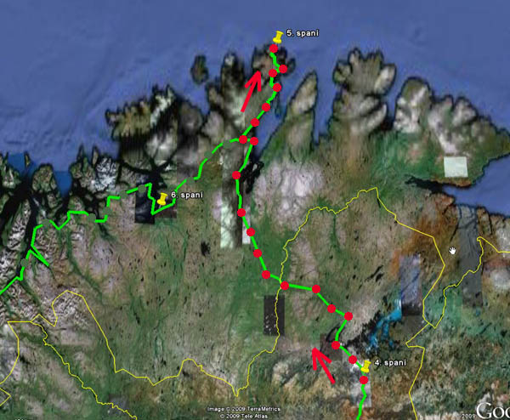Select the "6. spani" placemark label
510x420 pixels.
pos(187,196)
